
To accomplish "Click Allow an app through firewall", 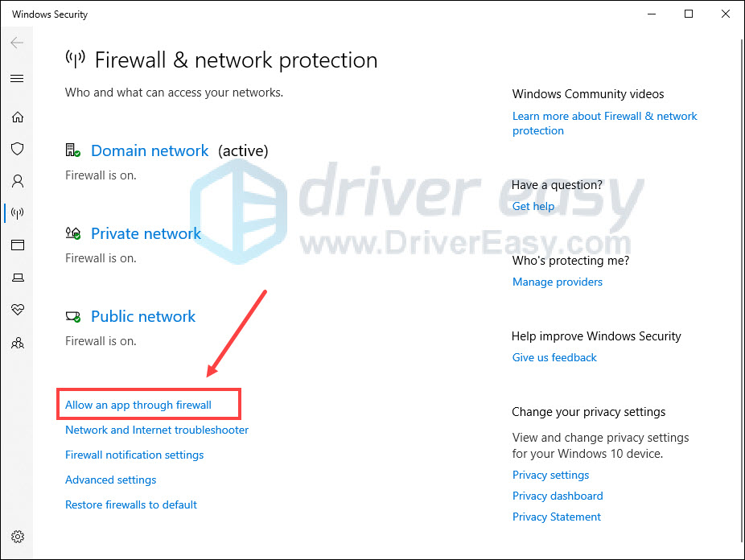I will point(138,406).
